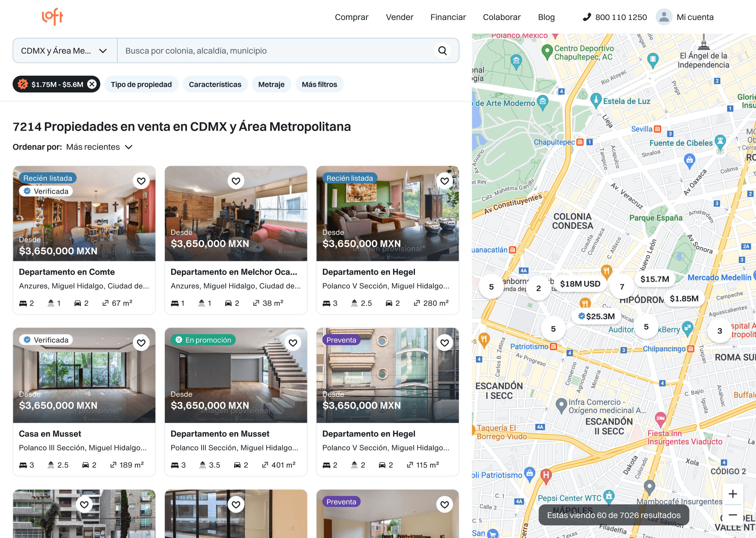Open the Departamento en Musset staircase photo
The width and height of the screenshot is (756, 538).
[236, 375]
